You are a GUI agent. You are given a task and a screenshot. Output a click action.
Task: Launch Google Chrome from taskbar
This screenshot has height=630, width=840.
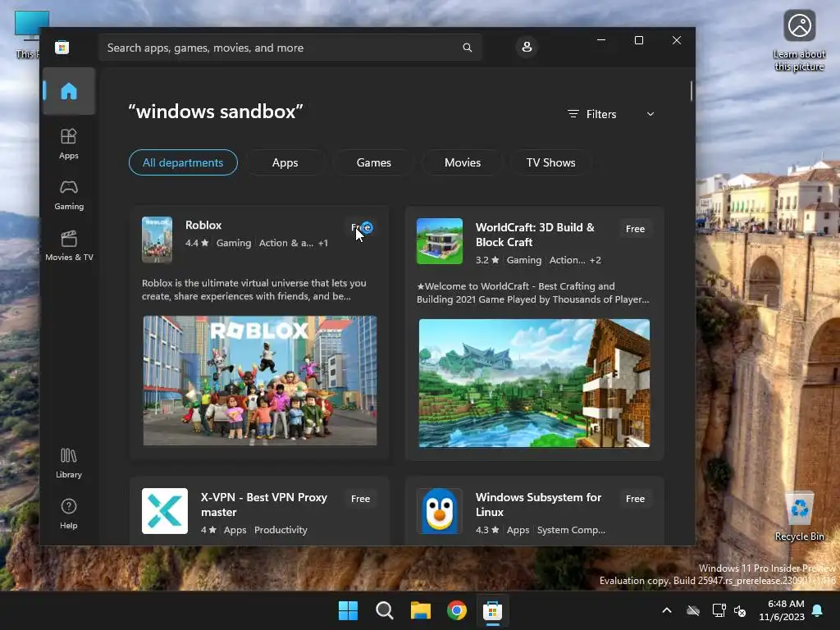(x=457, y=610)
